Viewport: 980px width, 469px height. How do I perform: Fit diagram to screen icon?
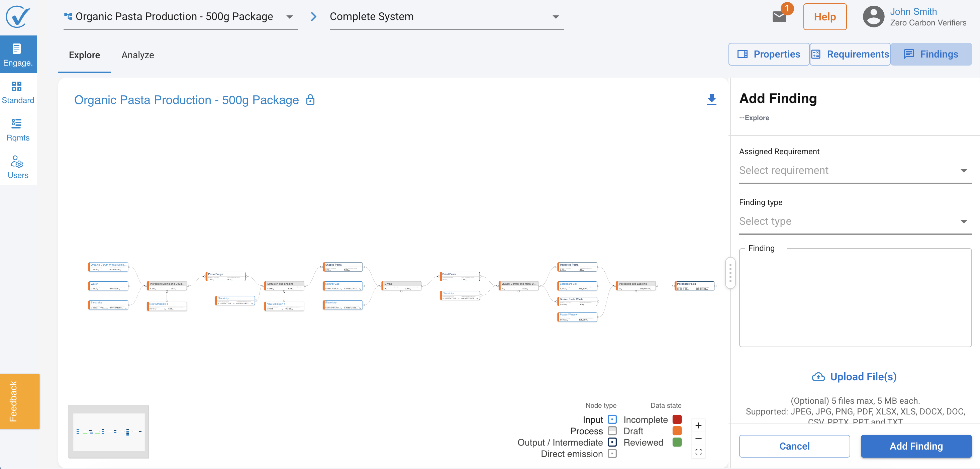pos(698,452)
